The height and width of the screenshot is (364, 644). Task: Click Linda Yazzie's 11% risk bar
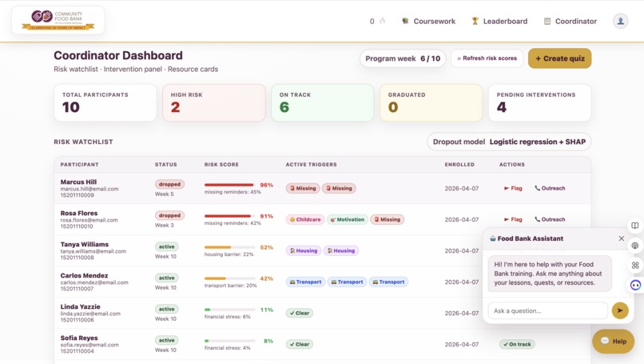[229, 310]
